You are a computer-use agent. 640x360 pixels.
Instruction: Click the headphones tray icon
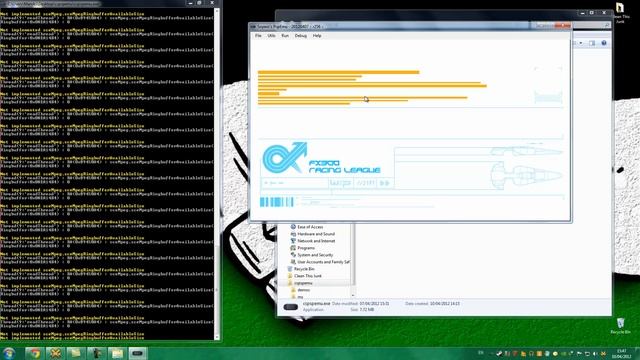[531, 353]
